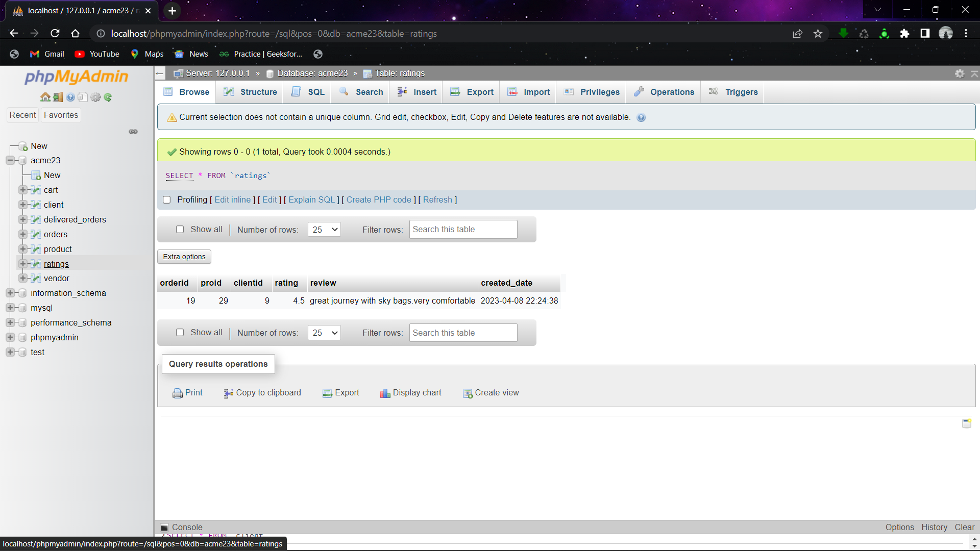
Task: Check the upper Show all checkbox
Action: (180, 230)
